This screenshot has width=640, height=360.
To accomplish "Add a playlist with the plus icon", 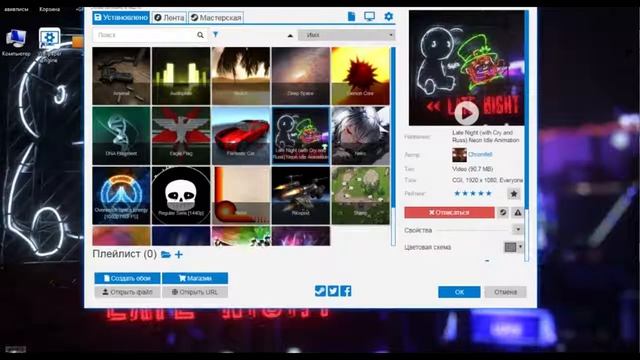I will [179, 254].
